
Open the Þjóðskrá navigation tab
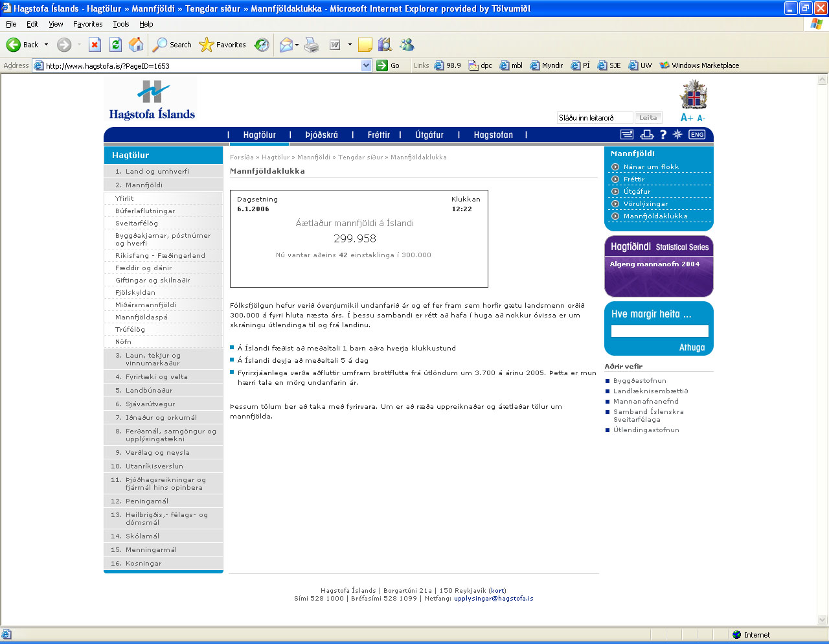321,135
